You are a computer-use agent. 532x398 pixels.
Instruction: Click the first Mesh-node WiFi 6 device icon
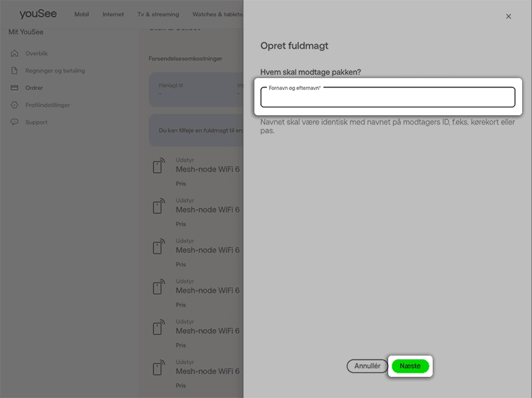click(x=158, y=166)
